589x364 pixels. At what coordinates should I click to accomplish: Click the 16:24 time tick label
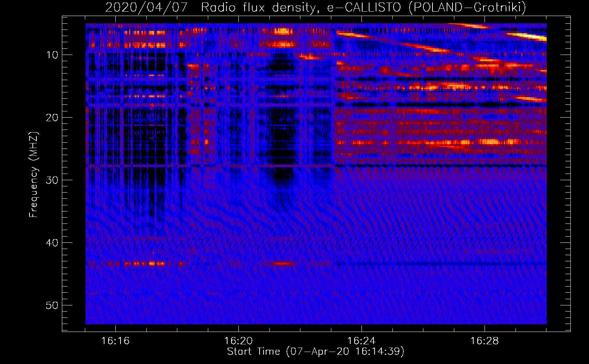click(361, 341)
